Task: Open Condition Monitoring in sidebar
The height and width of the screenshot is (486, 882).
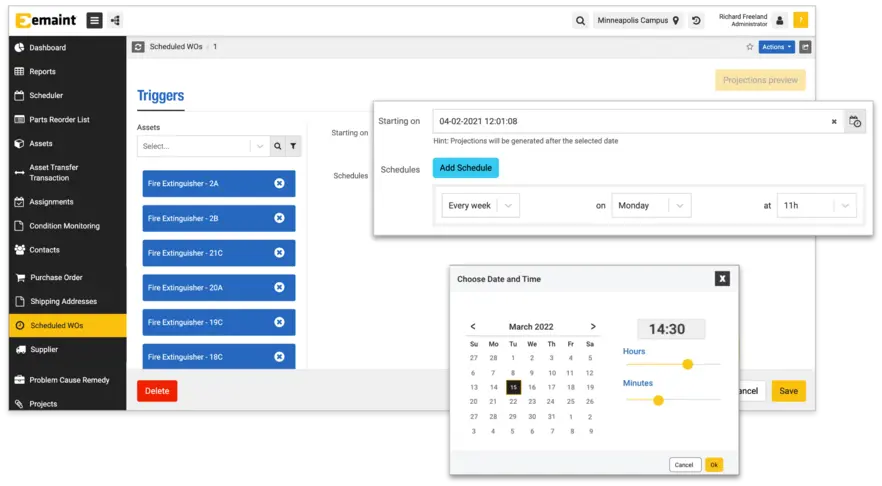Action: click(x=64, y=226)
